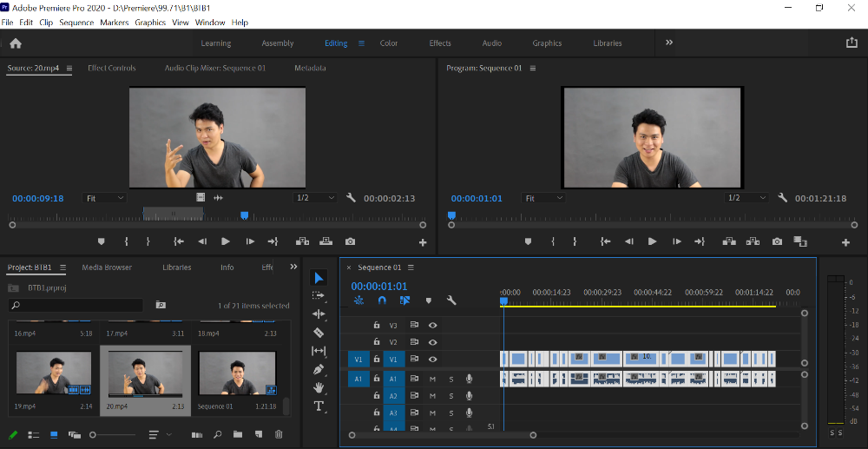This screenshot has width=868, height=449.
Task: Hide track V2 output eye
Action: [433, 342]
